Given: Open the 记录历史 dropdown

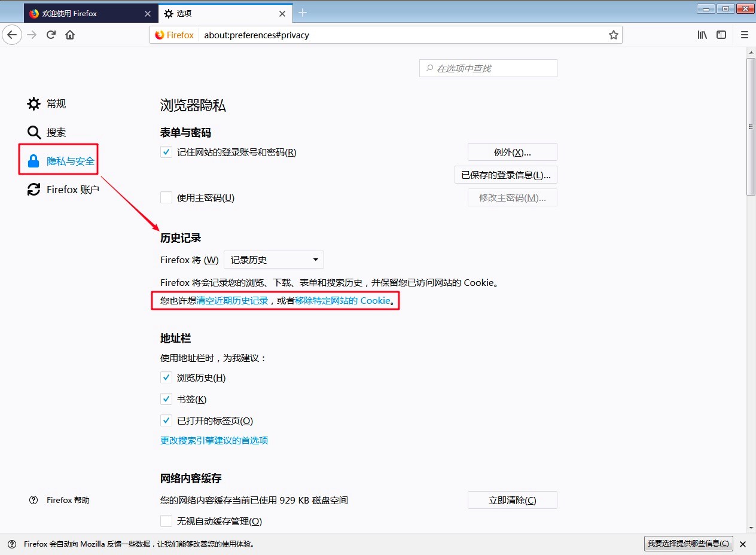Looking at the screenshot, I should [x=274, y=260].
